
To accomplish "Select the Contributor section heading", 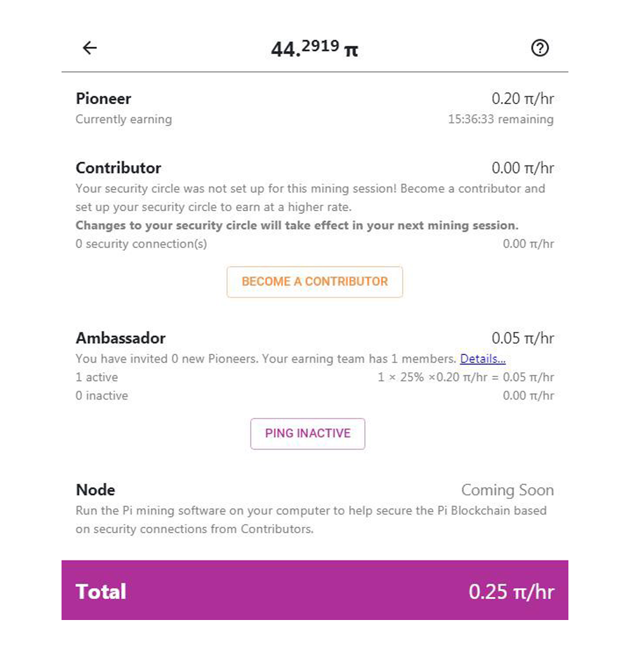I will tap(118, 168).
